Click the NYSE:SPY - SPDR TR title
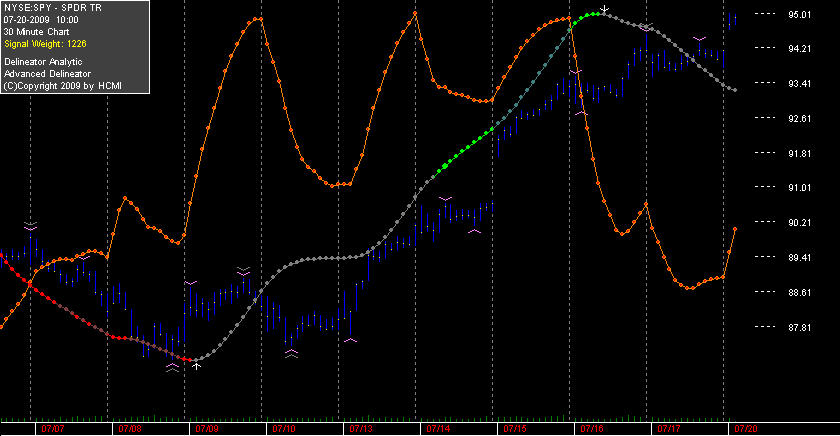Image resolution: width=840 pixels, height=436 pixels. (x=52, y=8)
